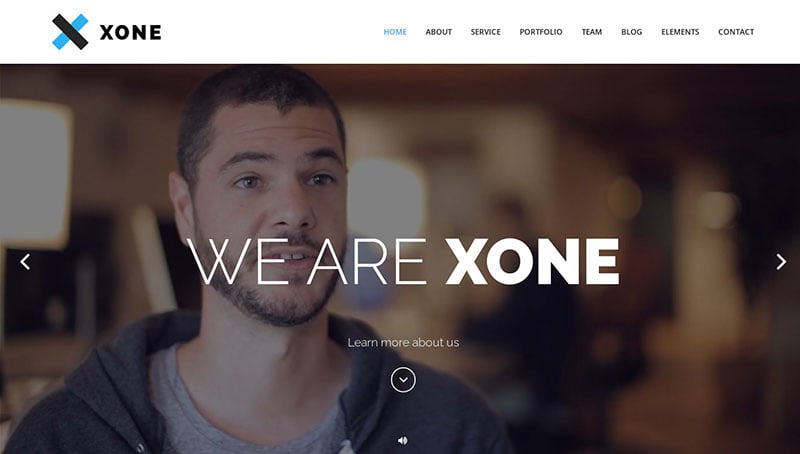Expand the Elements menu
The width and height of the screenshot is (800, 454).
coord(680,32)
